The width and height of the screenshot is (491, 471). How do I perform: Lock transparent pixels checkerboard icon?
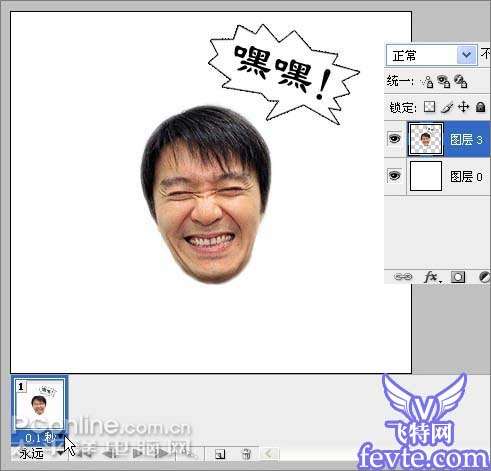(429, 107)
